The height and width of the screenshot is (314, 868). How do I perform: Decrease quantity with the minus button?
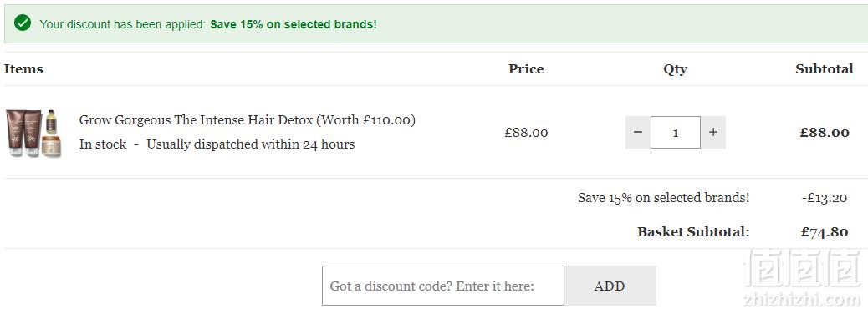tap(638, 132)
